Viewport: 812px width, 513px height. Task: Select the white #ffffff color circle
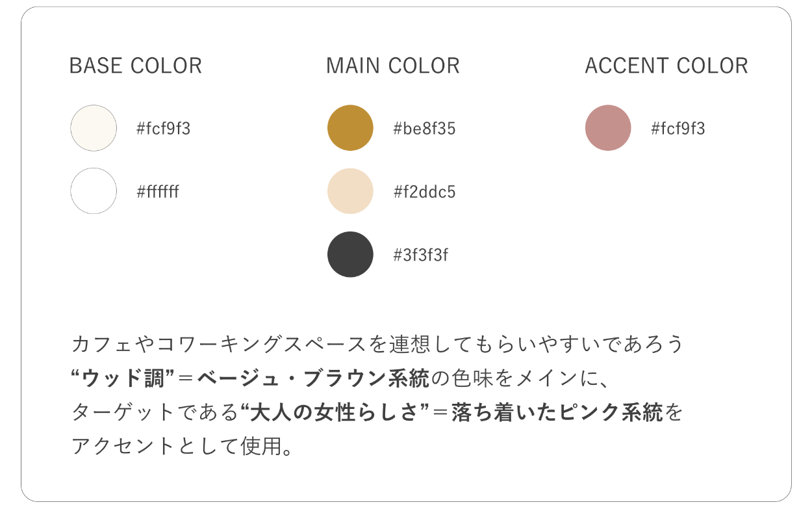94,191
